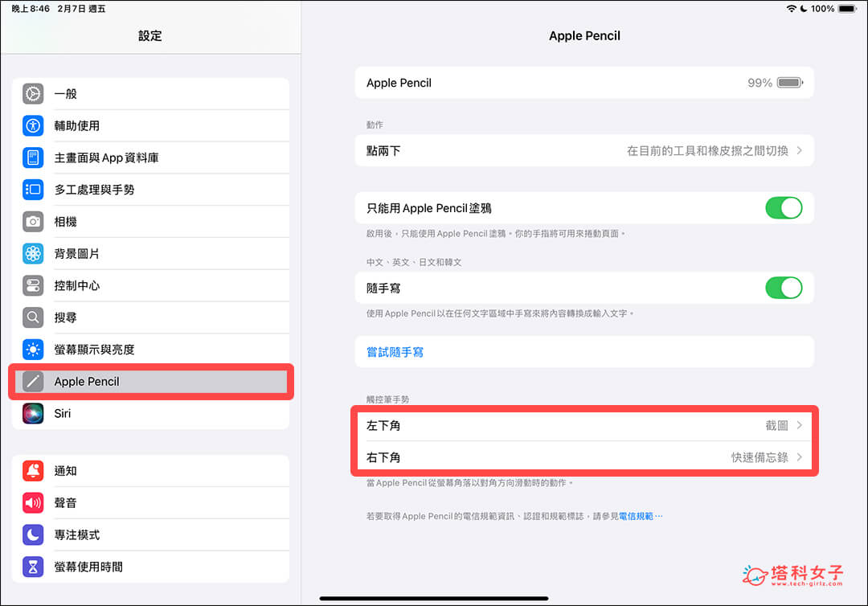Click the General (一般) gear icon
This screenshot has height=606, width=868.
(x=33, y=93)
